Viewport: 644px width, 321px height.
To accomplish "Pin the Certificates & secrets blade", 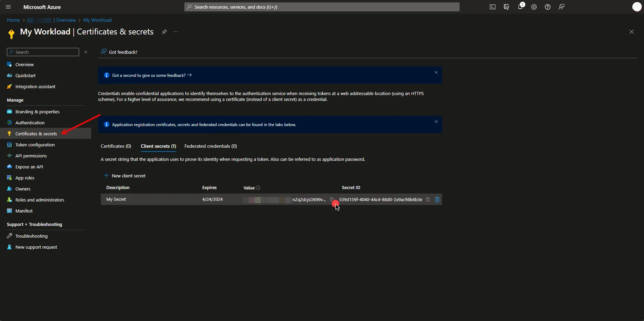I will pyautogui.click(x=164, y=32).
